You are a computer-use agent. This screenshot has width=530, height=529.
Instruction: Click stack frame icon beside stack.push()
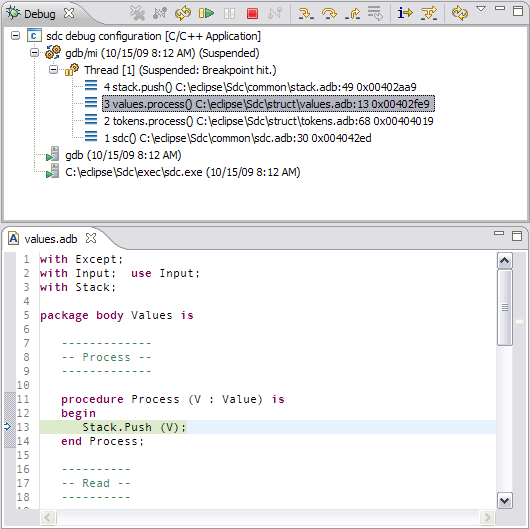(91, 86)
